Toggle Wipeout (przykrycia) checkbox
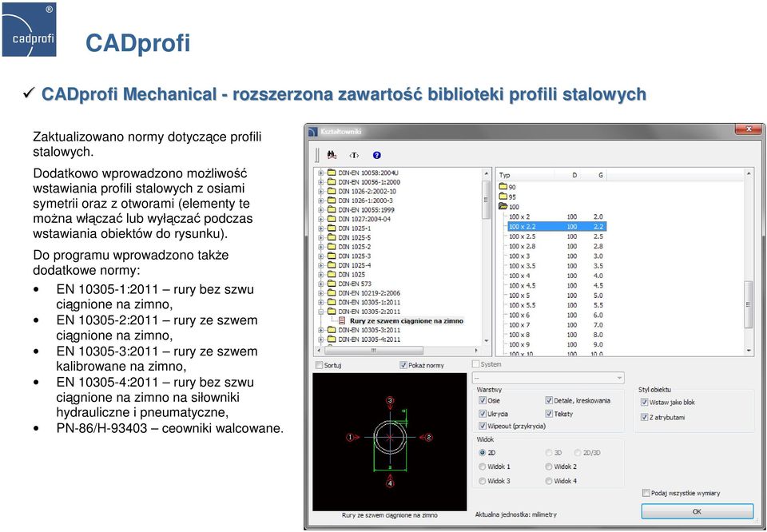The width and height of the screenshot is (767, 532). 483,426
